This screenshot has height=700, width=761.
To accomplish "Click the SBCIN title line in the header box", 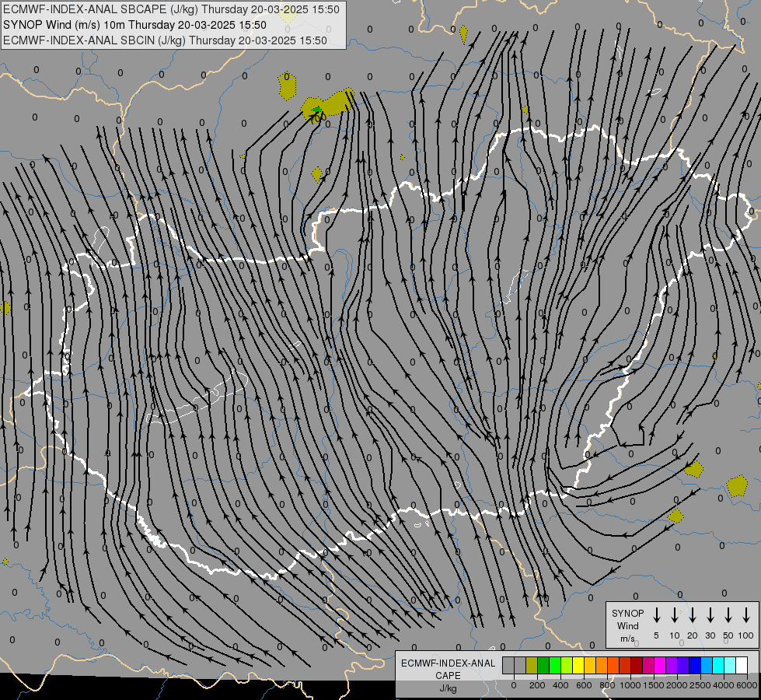I will (165, 40).
